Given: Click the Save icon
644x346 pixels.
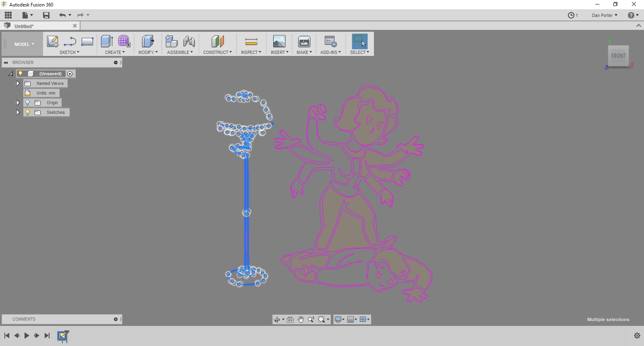Looking at the screenshot, I should (46, 15).
